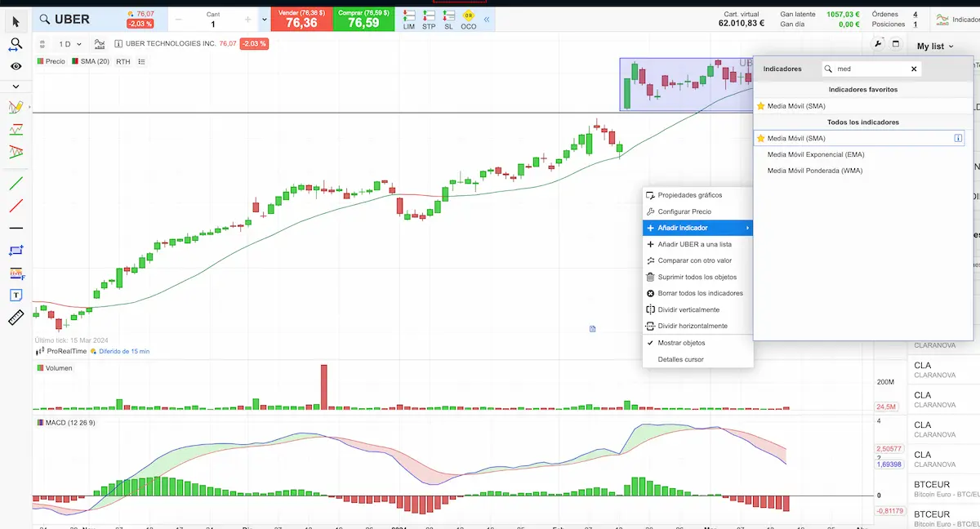This screenshot has height=529, width=980.
Task: Select the green trend line drawing tool
Action: 16,183
